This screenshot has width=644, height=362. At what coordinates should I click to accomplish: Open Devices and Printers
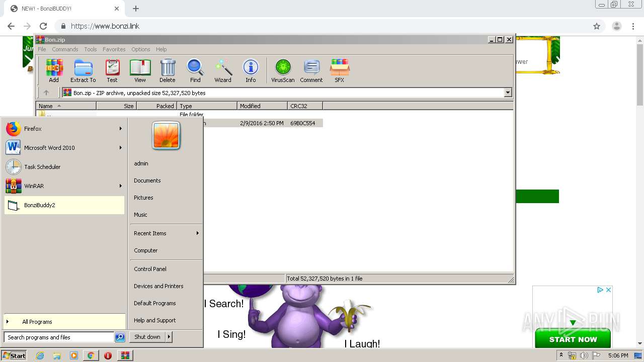(x=158, y=286)
